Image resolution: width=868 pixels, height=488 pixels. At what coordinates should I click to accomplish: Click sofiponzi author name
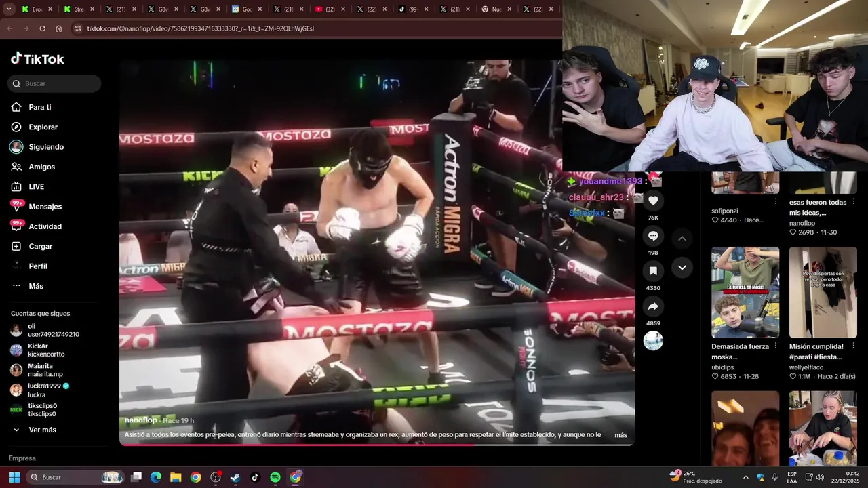point(724,211)
